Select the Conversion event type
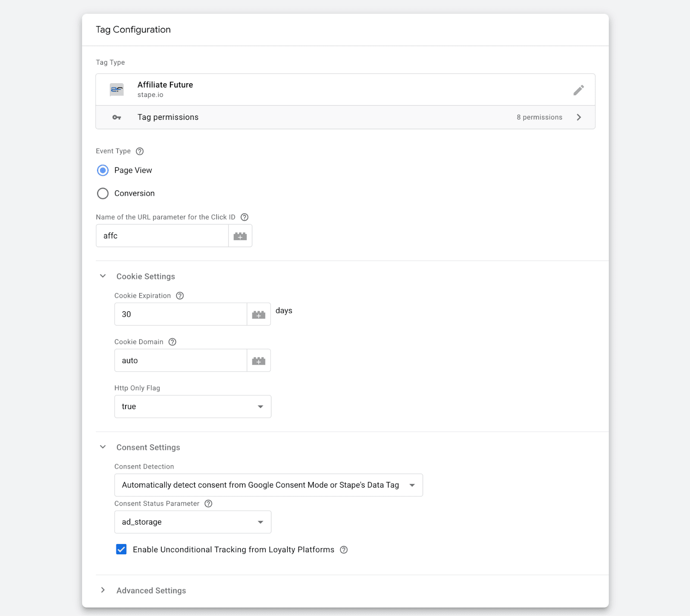 tap(103, 193)
